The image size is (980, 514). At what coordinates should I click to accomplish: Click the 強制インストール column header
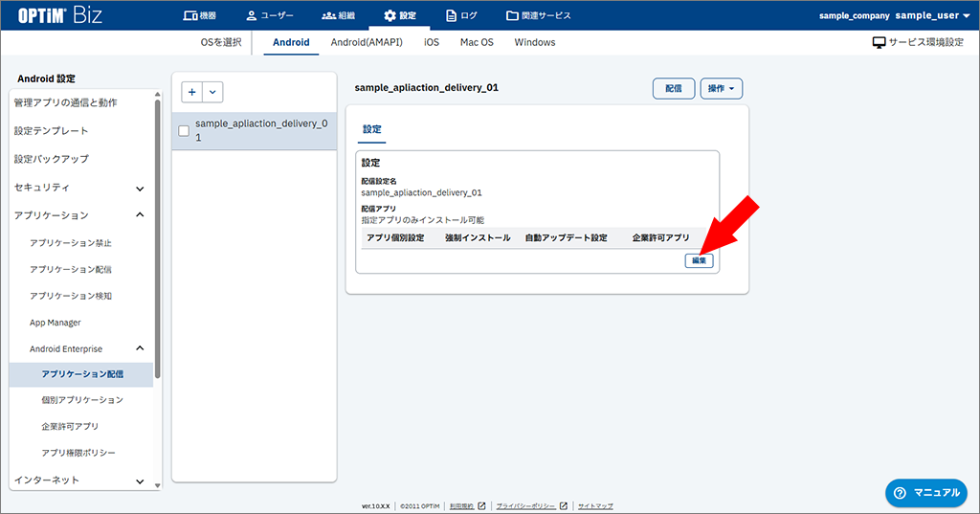tap(478, 237)
